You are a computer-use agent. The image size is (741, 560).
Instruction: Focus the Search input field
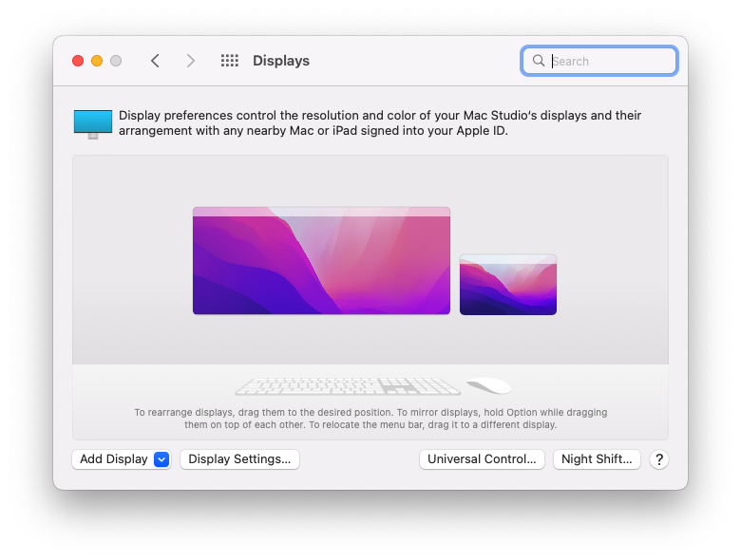[599, 61]
